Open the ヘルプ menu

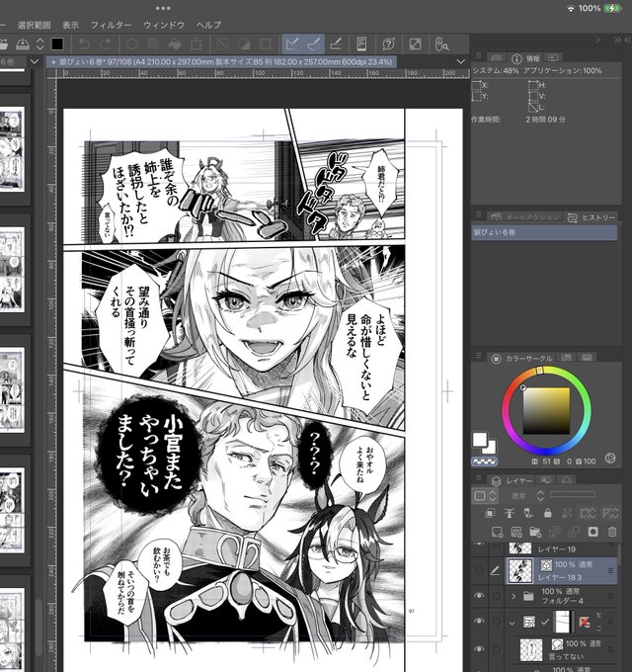pyautogui.click(x=208, y=25)
